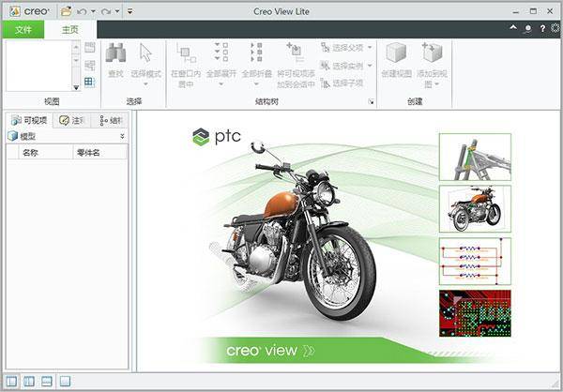Click the 查找 binoculars icon
Screen dimensions: 563x392
point(115,53)
